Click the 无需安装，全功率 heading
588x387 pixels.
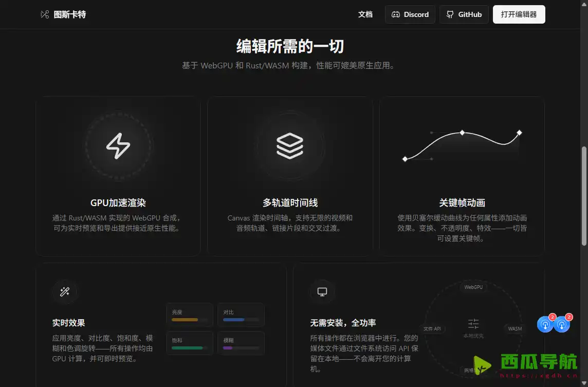click(343, 323)
